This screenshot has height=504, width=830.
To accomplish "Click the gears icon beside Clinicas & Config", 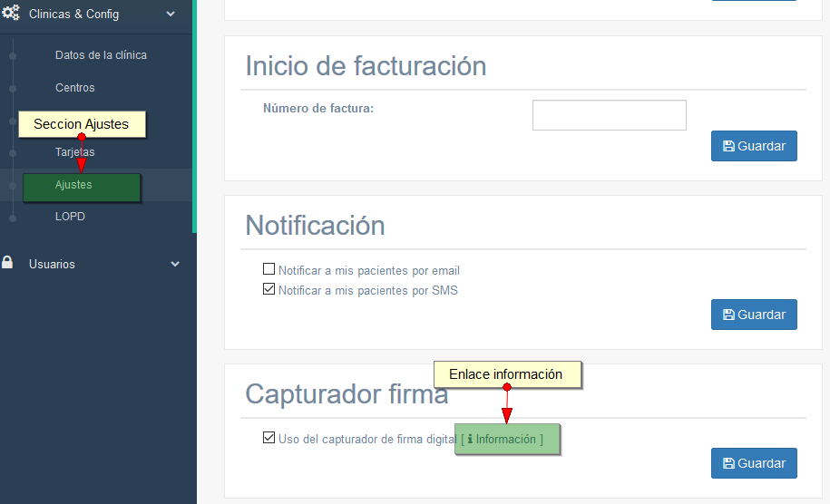I will click(x=11, y=14).
